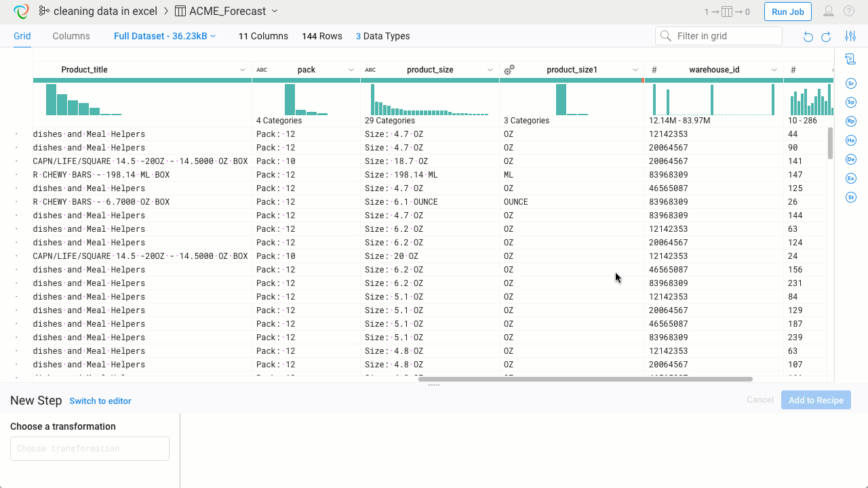Screen dimensions: 868x488
Task: Open Product_title column dropdown menu
Action: tap(243, 70)
